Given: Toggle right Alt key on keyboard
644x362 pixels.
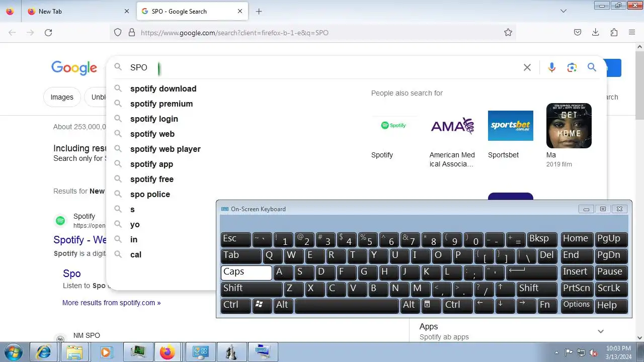Looking at the screenshot, I should (x=410, y=306).
